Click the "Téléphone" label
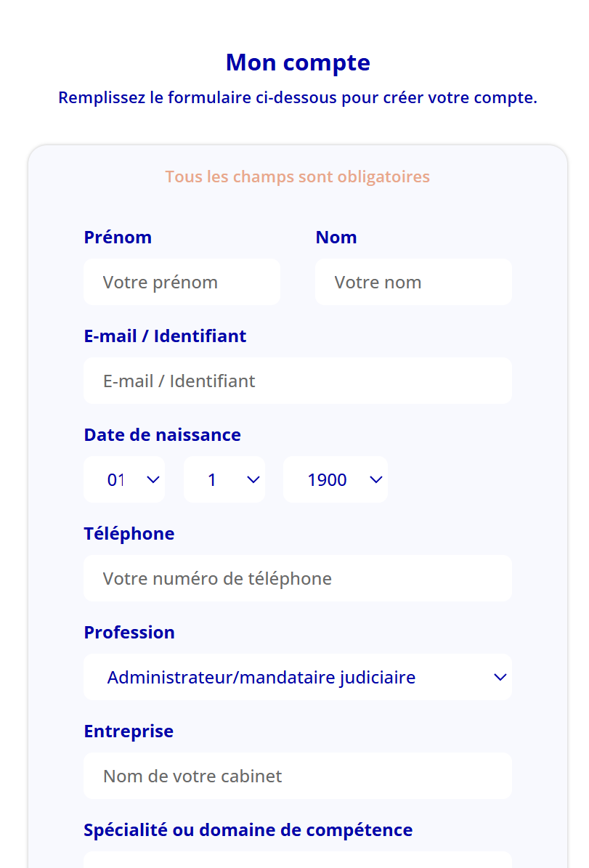This screenshot has width=589, height=868. point(129,534)
